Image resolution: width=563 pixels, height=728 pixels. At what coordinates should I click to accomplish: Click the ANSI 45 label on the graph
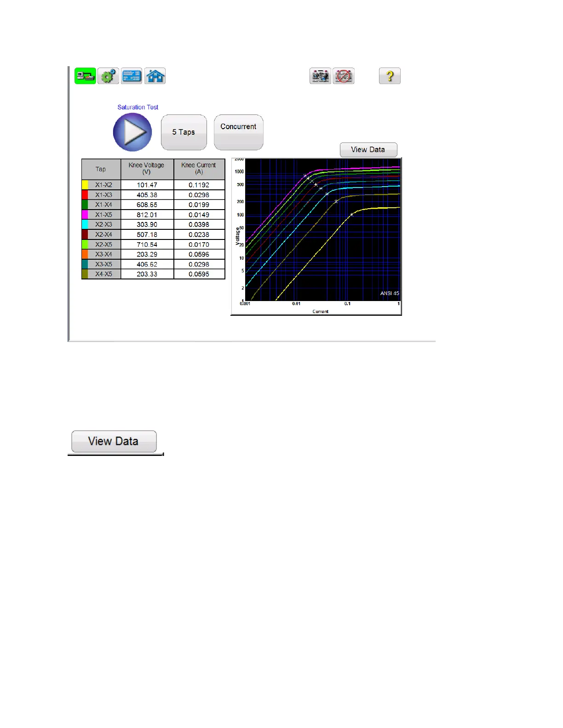390,293
